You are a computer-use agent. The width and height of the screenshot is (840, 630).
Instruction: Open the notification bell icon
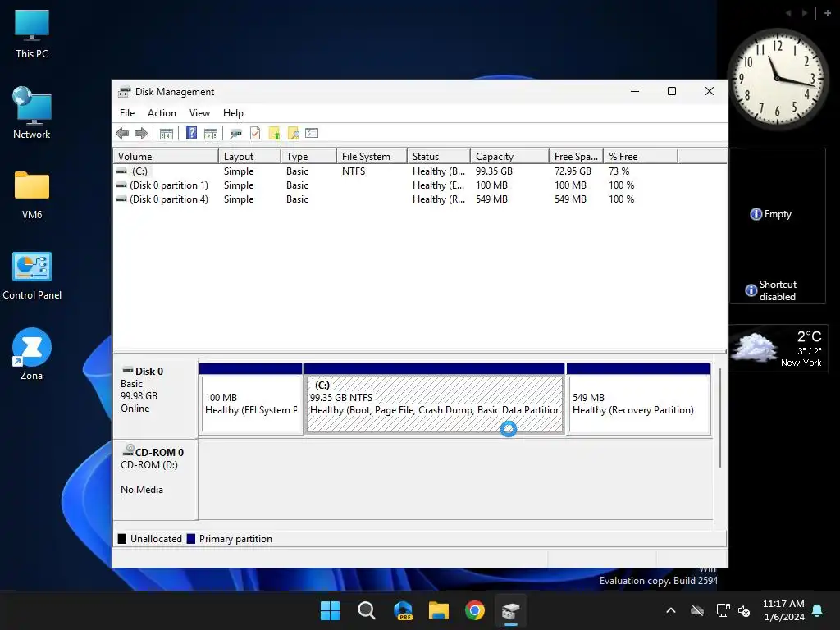(x=818, y=610)
